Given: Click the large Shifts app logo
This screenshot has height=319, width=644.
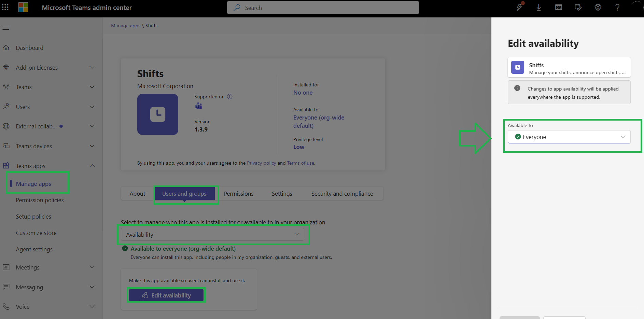Looking at the screenshot, I should [x=158, y=114].
